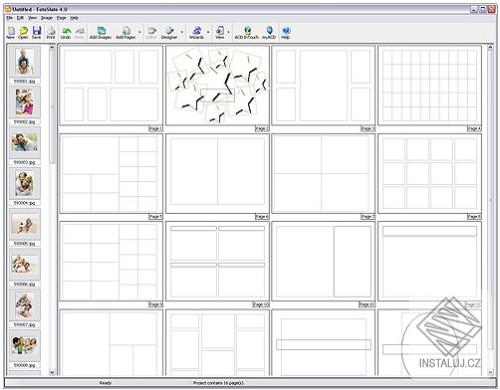
Task: Select the Page 3 layout
Action: 323,86
